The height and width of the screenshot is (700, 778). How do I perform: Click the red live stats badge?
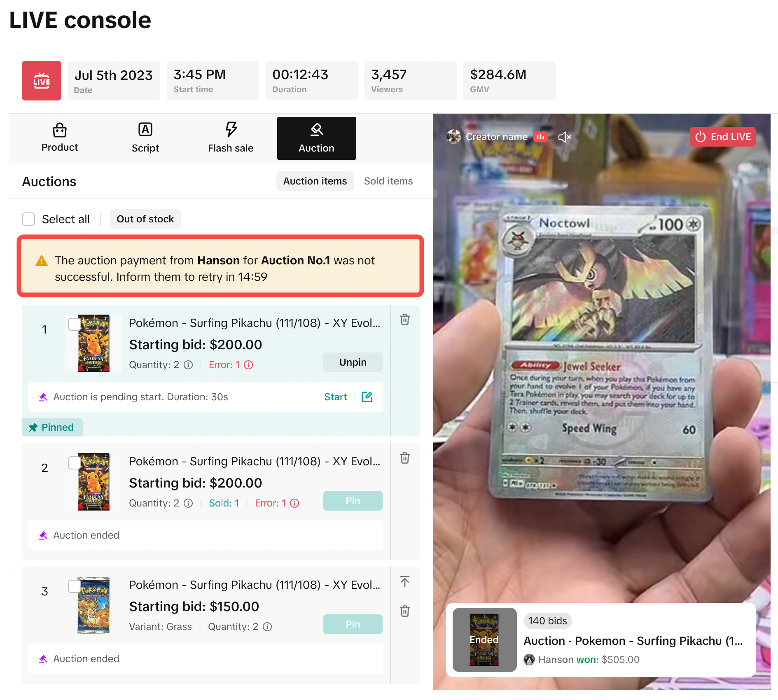(540, 137)
